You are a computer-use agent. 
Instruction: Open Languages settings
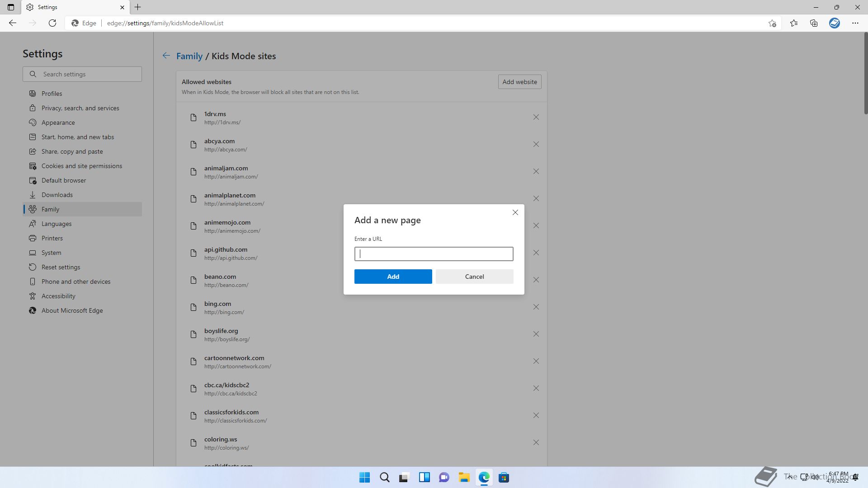[x=82, y=224]
